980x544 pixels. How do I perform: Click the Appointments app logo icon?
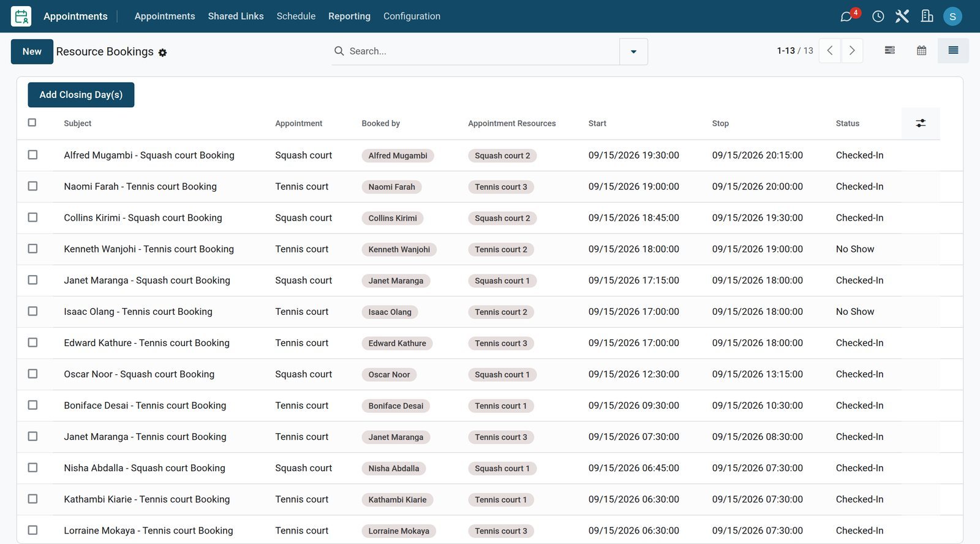pyautogui.click(x=21, y=17)
